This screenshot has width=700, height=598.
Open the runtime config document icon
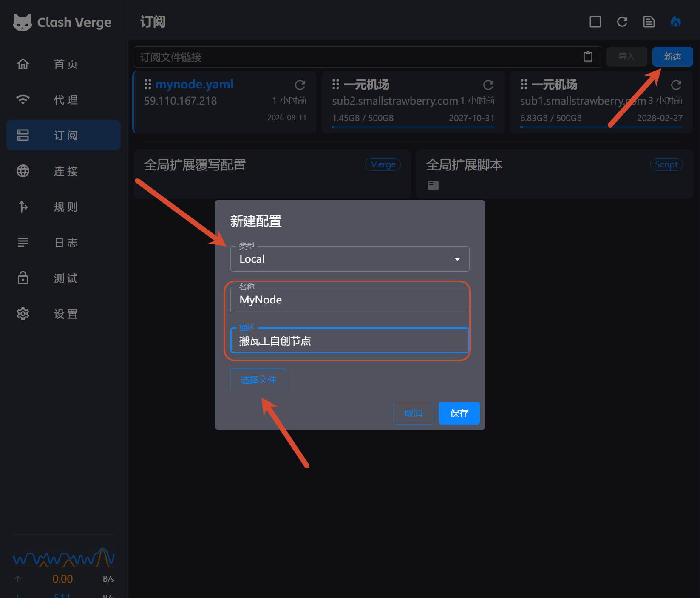coord(649,22)
